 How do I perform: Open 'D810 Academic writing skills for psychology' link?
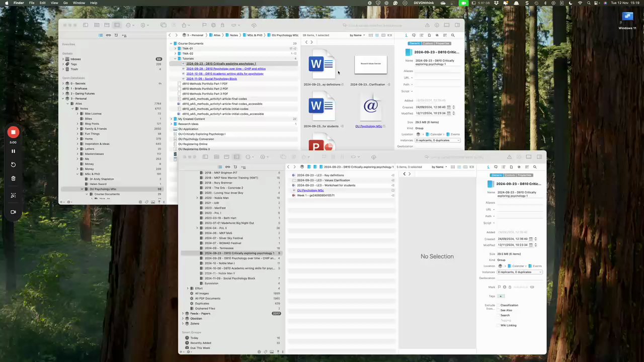[225, 74]
